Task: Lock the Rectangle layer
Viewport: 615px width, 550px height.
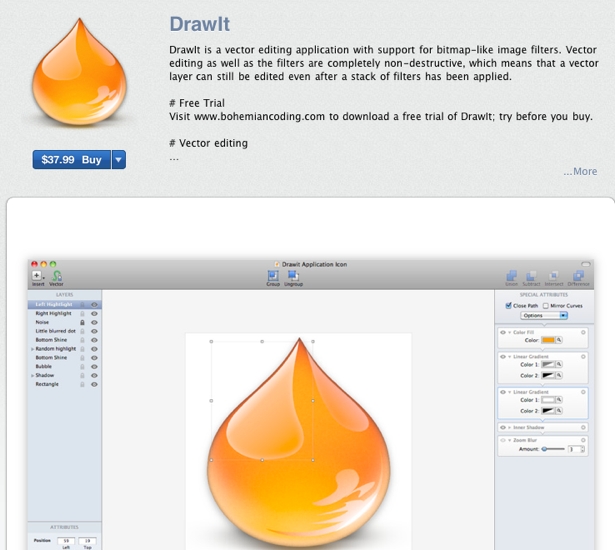Action: (82, 384)
